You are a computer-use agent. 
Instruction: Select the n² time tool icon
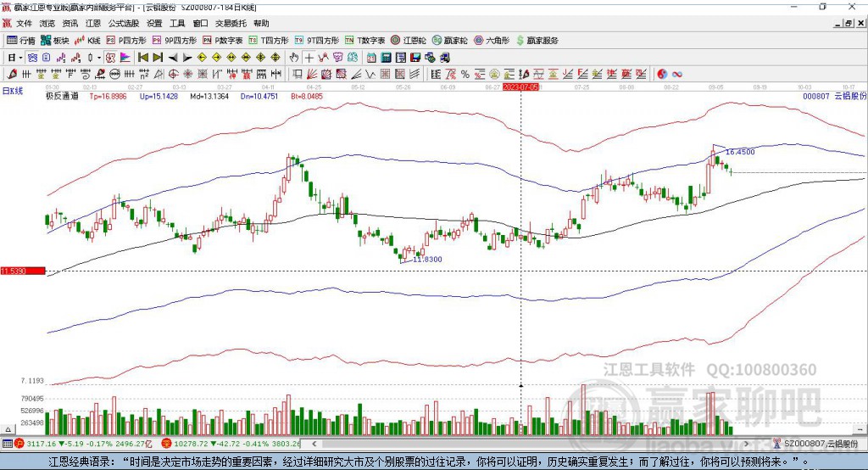(x=144, y=75)
